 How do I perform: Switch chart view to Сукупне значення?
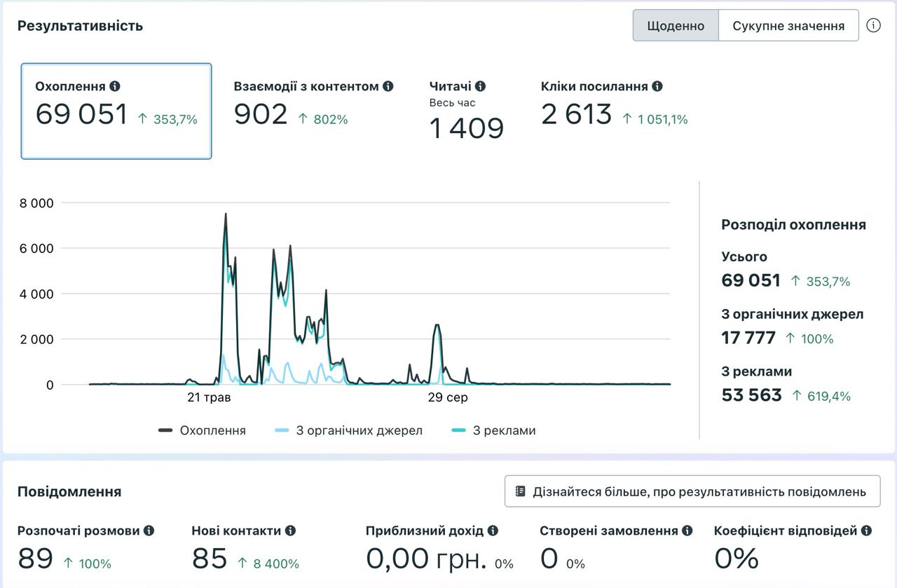pos(788,25)
